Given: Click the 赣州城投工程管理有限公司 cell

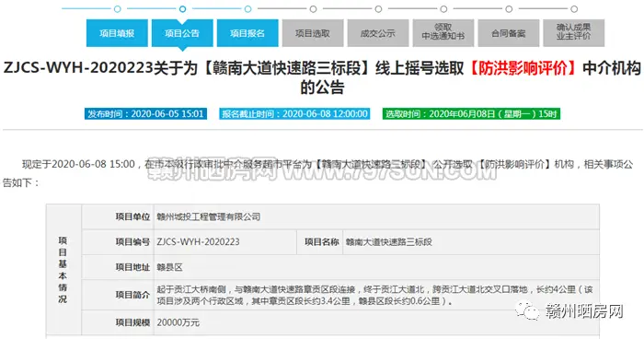Looking at the screenshot, I should pos(376,216).
